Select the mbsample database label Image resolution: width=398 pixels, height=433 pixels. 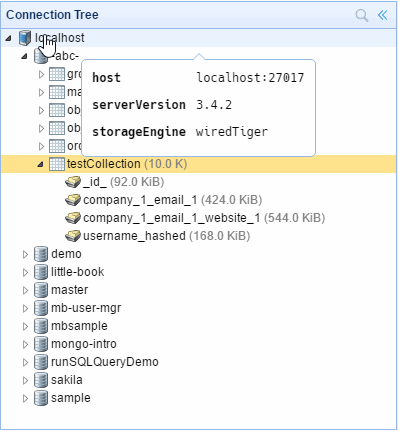tap(79, 326)
